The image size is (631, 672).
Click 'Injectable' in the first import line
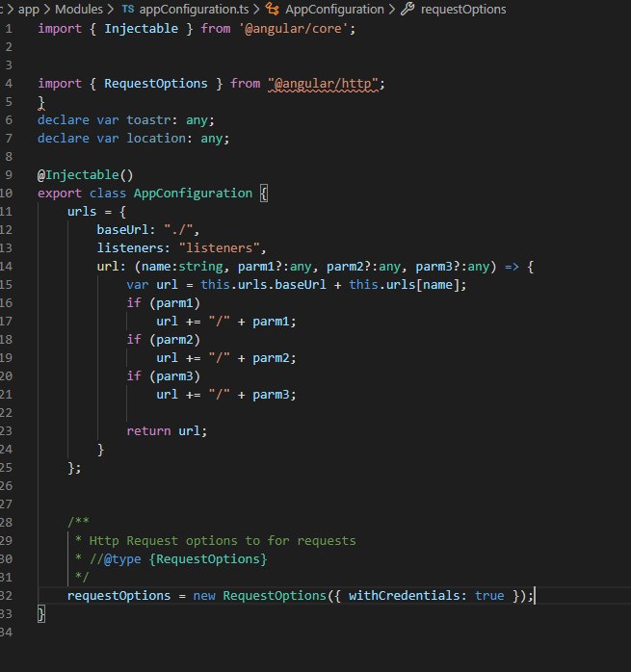[x=141, y=29]
